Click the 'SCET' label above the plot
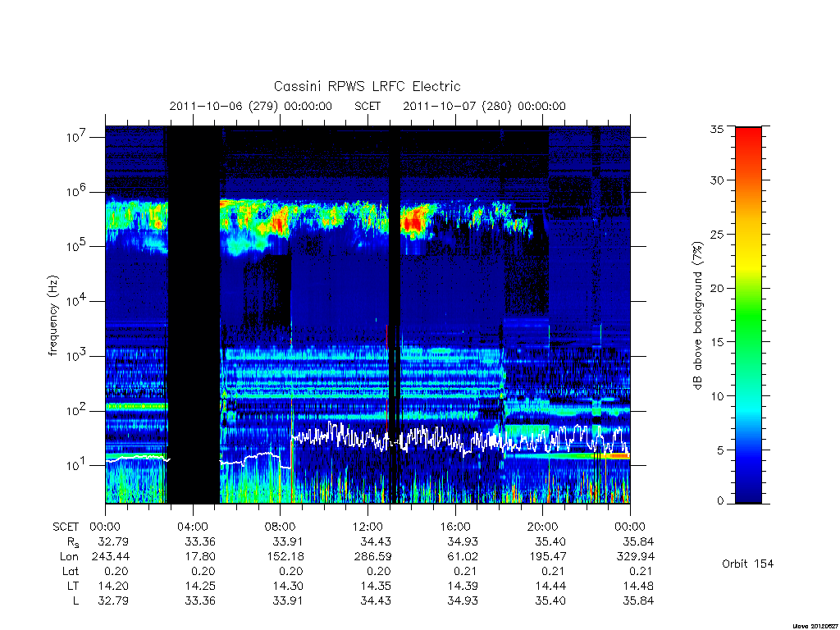The height and width of the screenshot is (630, 840). tap(367, 106)
